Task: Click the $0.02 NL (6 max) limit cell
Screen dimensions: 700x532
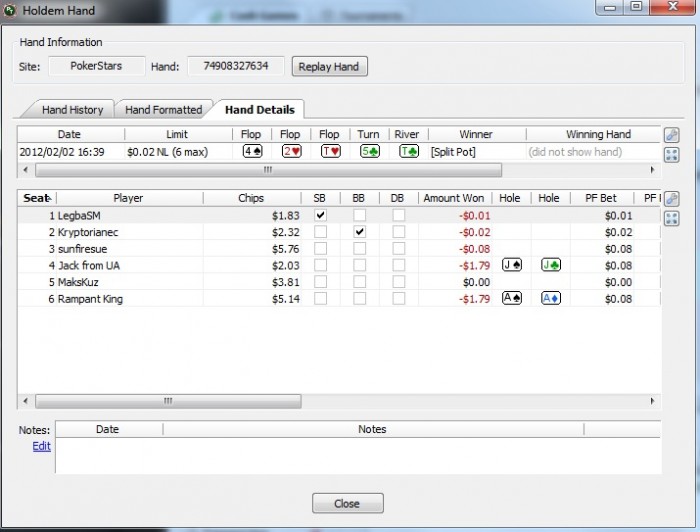Action: 168,152
